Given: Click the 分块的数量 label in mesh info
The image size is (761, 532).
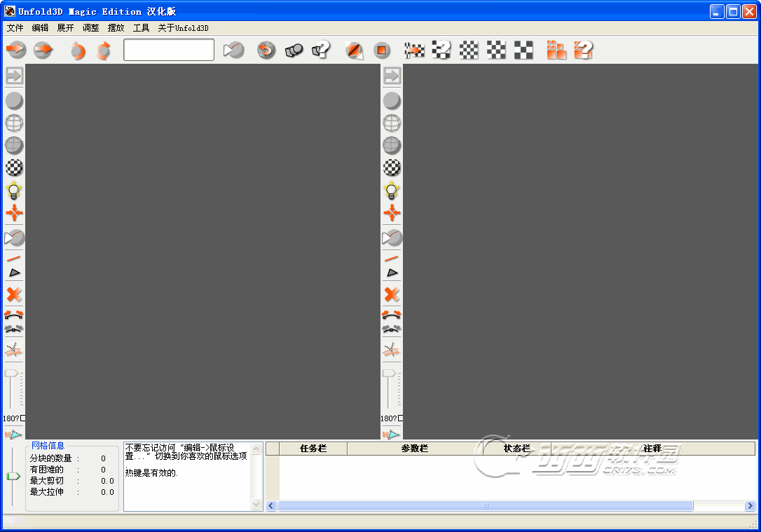Looking at the screenshot, I should (50, 458).
